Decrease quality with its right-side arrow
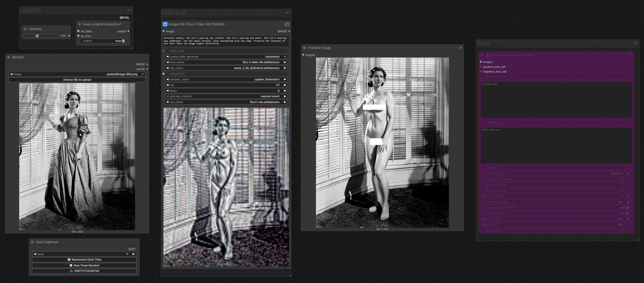The width and height of the screenshot is (644, 283). [x=628, y=225]
